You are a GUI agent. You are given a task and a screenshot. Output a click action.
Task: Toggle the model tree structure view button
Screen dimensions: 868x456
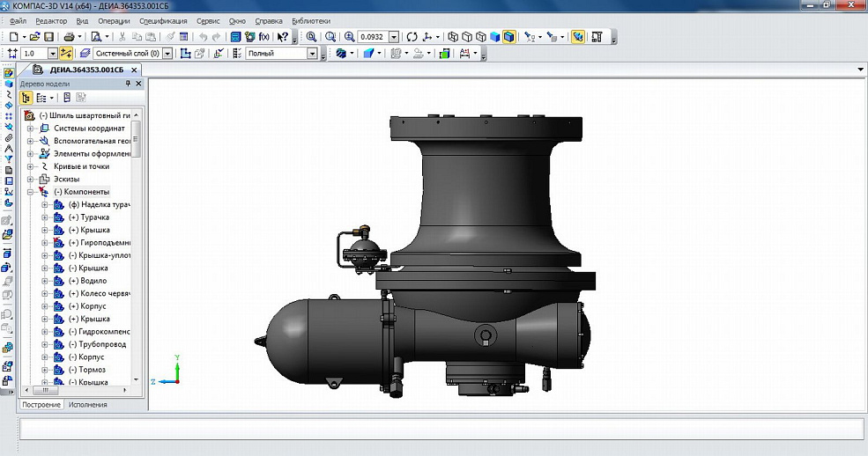[26, 98]
